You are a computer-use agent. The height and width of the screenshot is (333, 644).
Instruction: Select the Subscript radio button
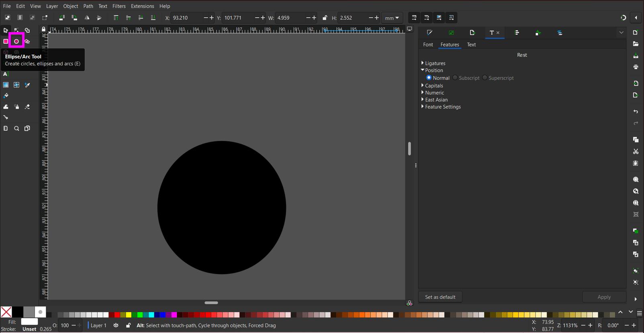[455, 78]
